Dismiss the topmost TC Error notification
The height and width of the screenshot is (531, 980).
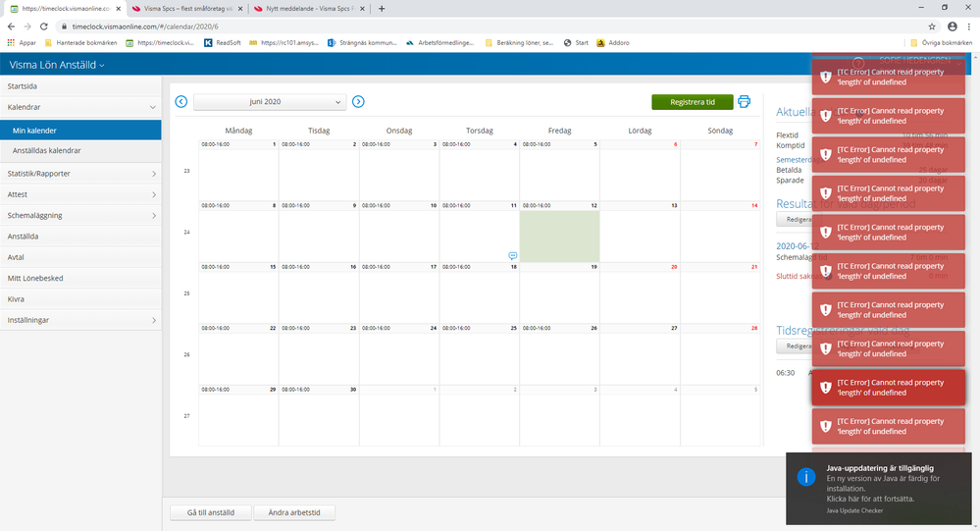(x=888, y=77)
